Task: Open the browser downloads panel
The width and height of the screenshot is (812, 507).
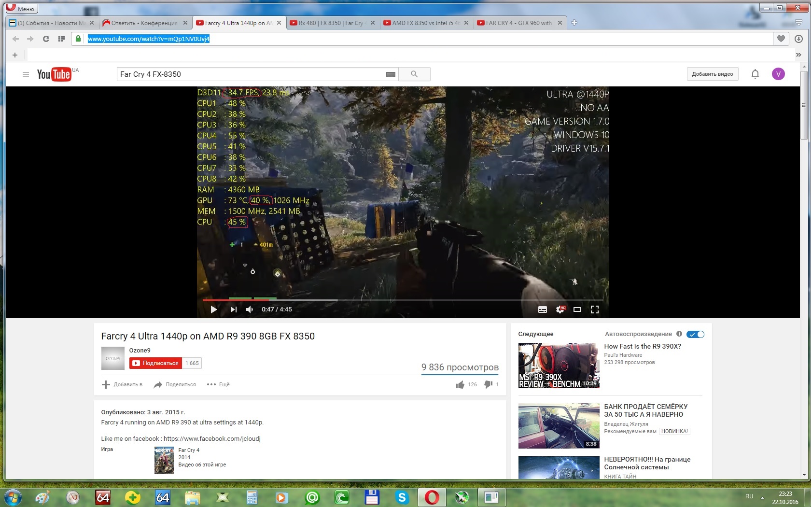Action: pos(799,39)
